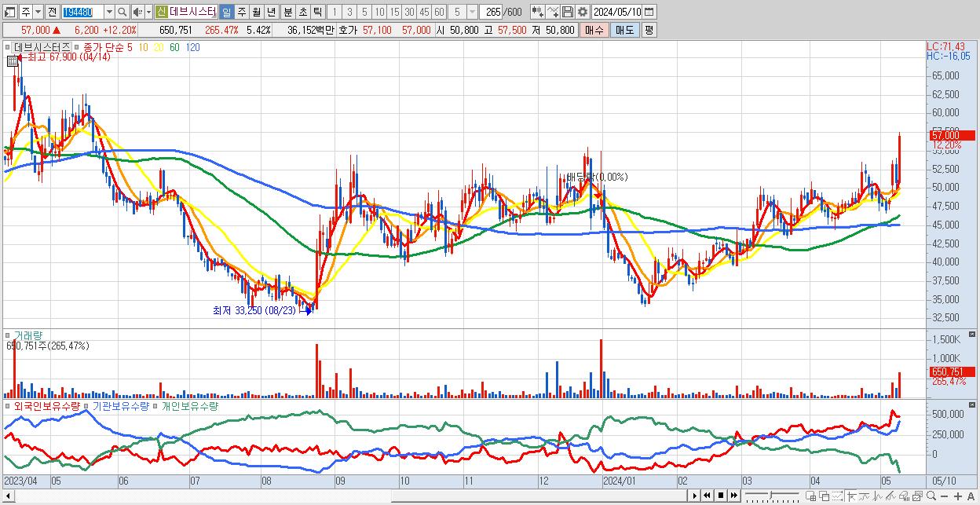Click the crosshair cursor icon at bottom
This screenshot has width=980, height=505.
point(851,496)
